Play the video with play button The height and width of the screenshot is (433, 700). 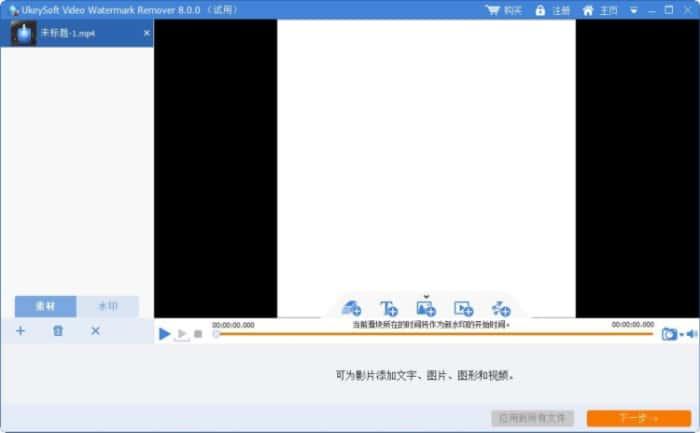pyautogui.click(x=165, y=334)
